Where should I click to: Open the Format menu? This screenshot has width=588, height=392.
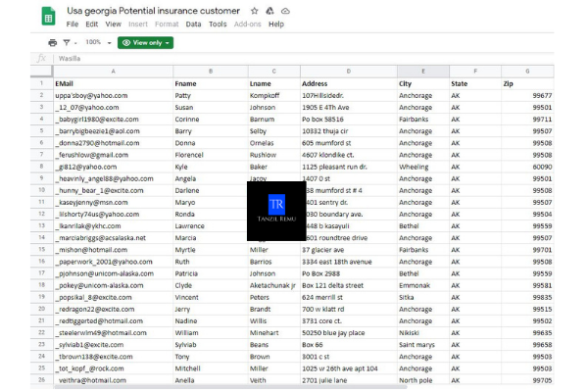(x=167, y=24)
